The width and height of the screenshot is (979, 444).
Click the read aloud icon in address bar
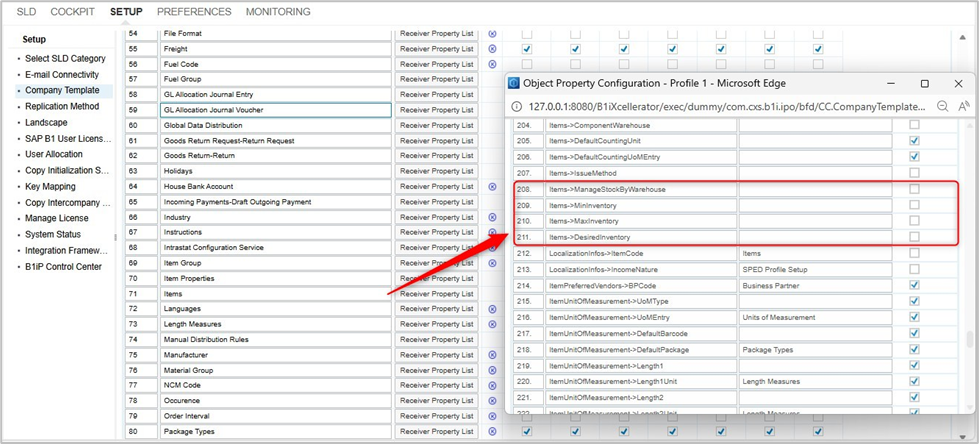click(x=964, y=106)
